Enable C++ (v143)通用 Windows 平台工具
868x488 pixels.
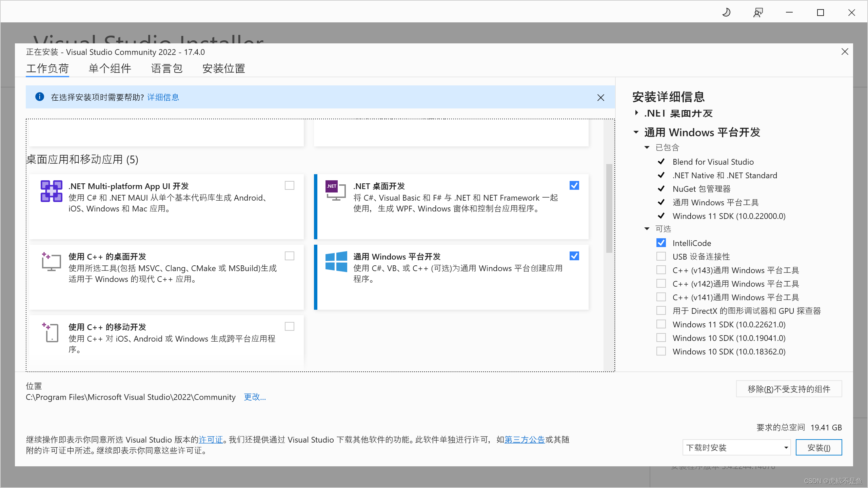point(661,270)
